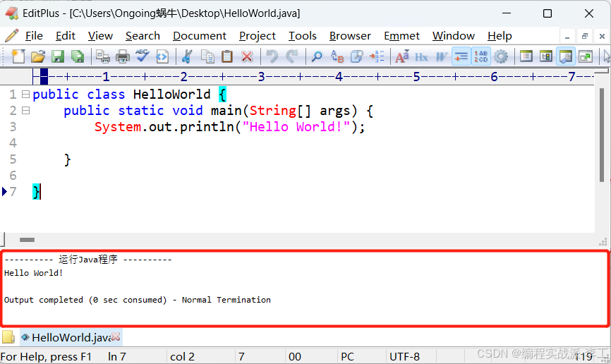Open the File menu
The image size is (611, 364).
pyautogui.click(x=34, y=36)
